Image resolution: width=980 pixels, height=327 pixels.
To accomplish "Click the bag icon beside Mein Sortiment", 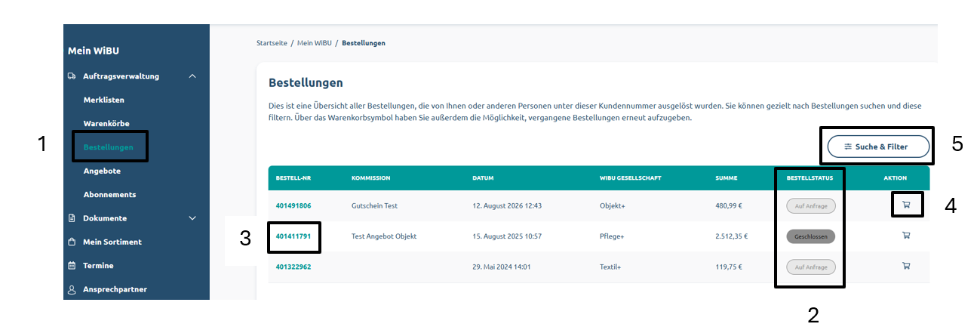I will click(x=72, y=242).
